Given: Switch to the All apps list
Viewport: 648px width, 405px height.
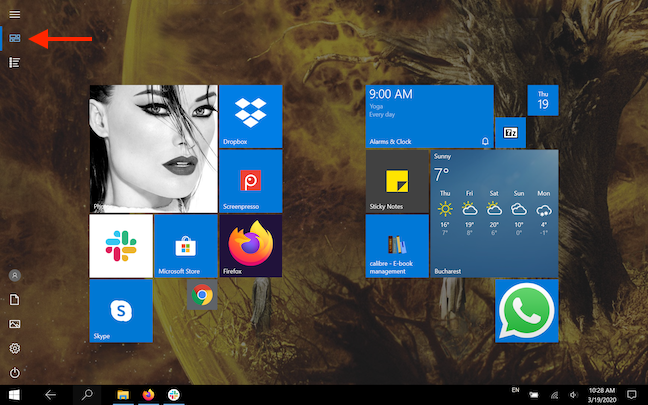Looking at the screenshot, I should pos(14,62).
